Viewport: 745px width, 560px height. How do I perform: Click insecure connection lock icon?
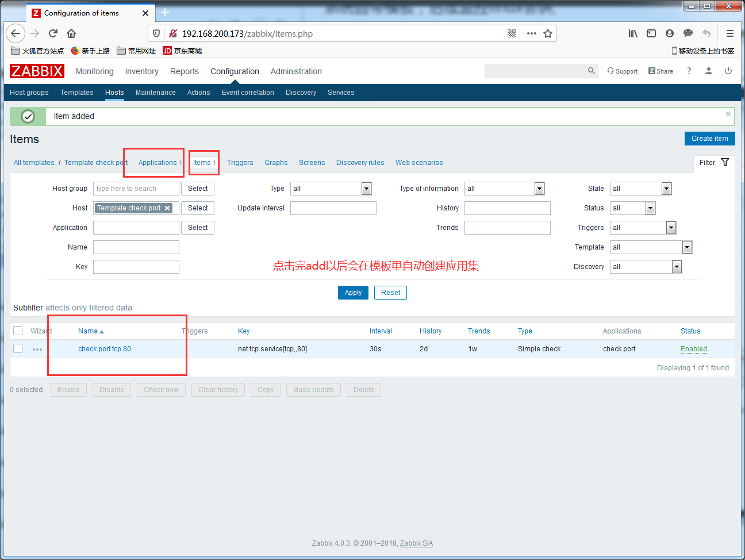coord(172,33)
